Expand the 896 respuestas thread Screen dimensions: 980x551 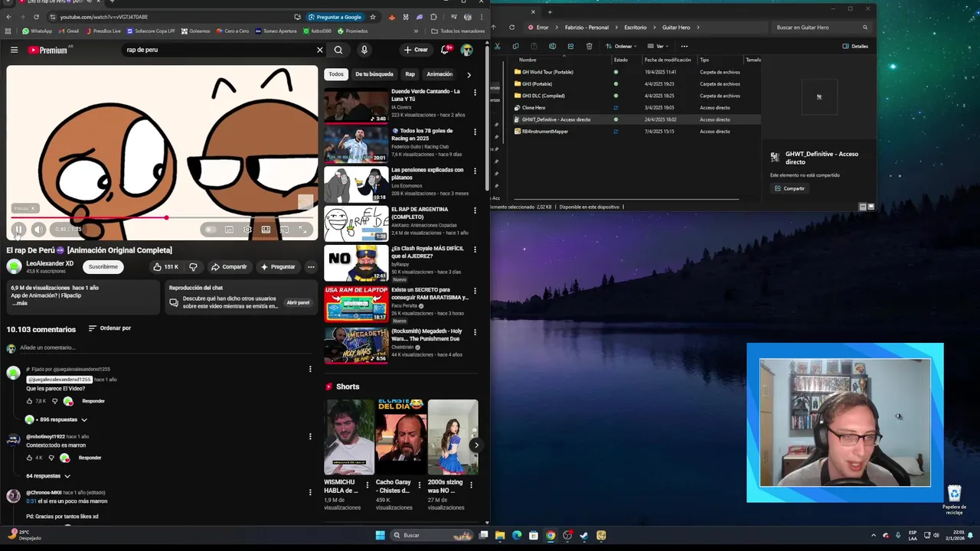click(57, 419)
